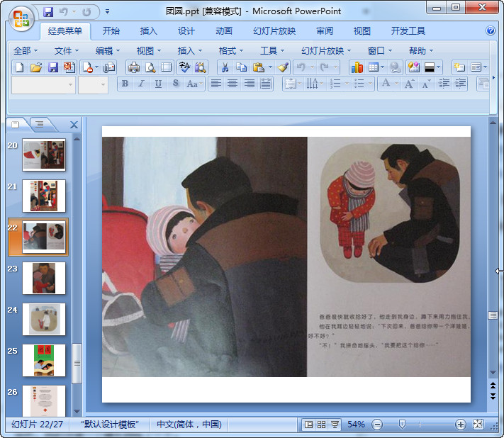This screenshot has width=504, height=438.
Task: Click the Copy icon
Action: [242, 67]
